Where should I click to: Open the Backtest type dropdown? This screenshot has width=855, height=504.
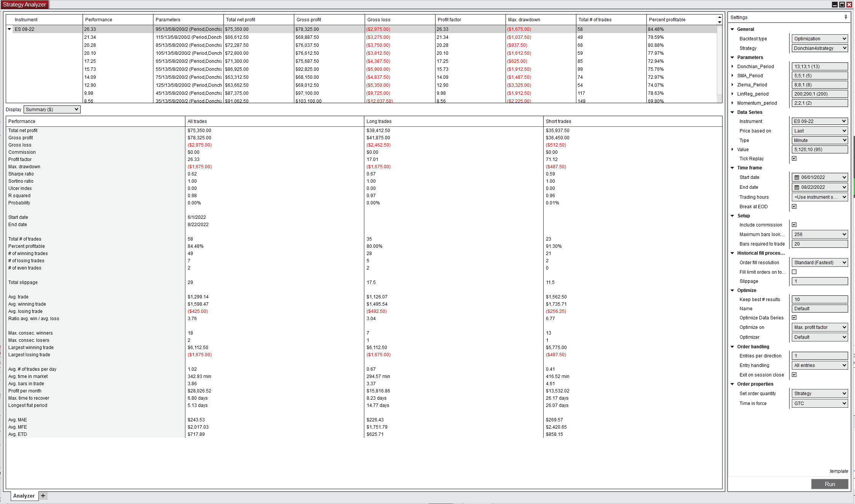[820, 38]
